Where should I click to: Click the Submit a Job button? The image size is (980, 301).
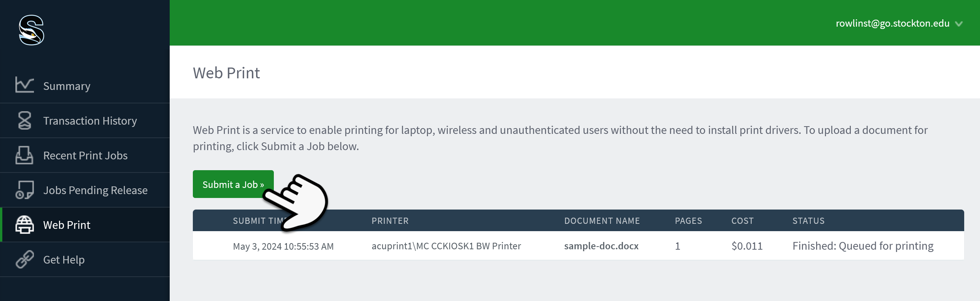pyautogui.click(x=233, y=184)
